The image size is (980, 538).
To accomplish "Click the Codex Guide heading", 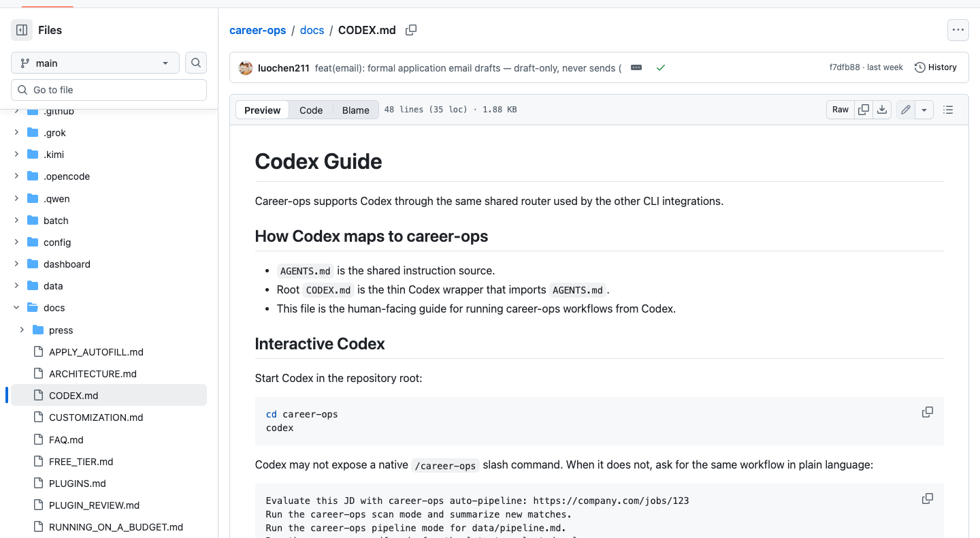I will (318, 161).
